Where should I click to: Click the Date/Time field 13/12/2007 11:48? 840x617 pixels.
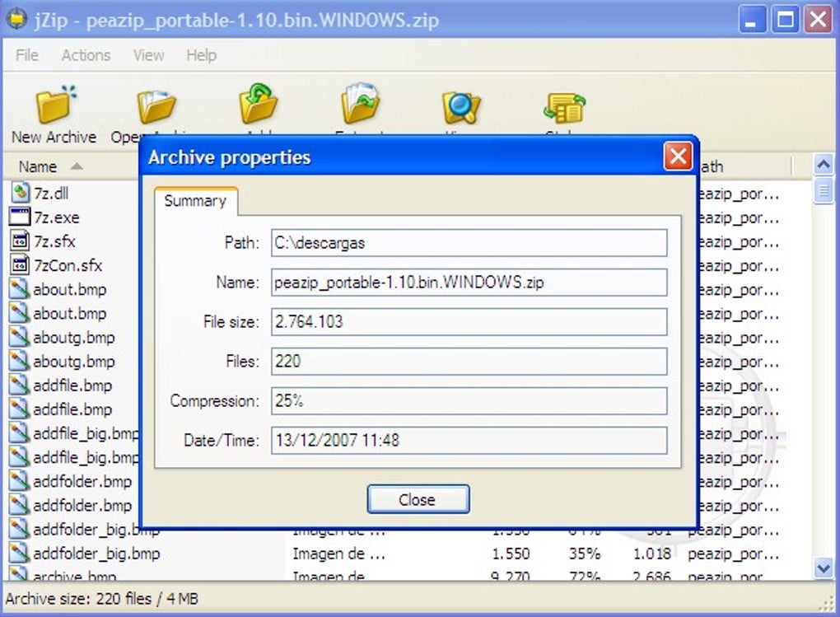tap(469, 440)
